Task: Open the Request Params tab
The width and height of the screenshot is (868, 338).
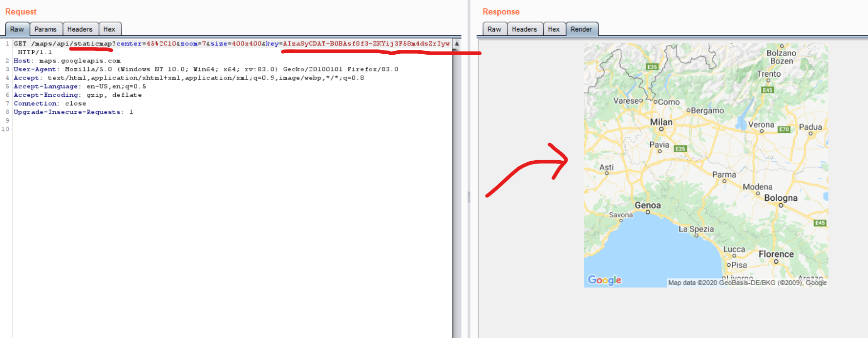Action: pos(45,29)
